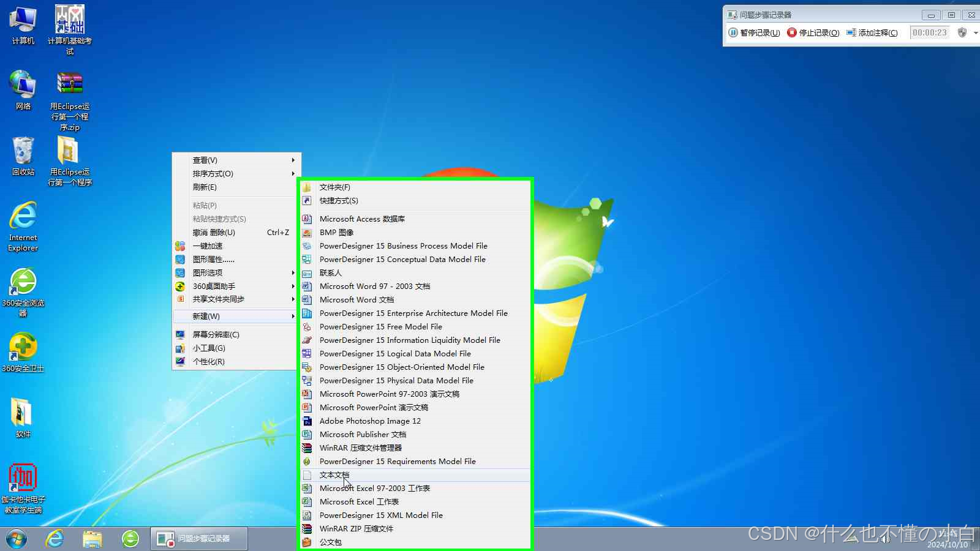
Task: Choose 刷新(E) in the context menu
Action: [x=235, y=187]
